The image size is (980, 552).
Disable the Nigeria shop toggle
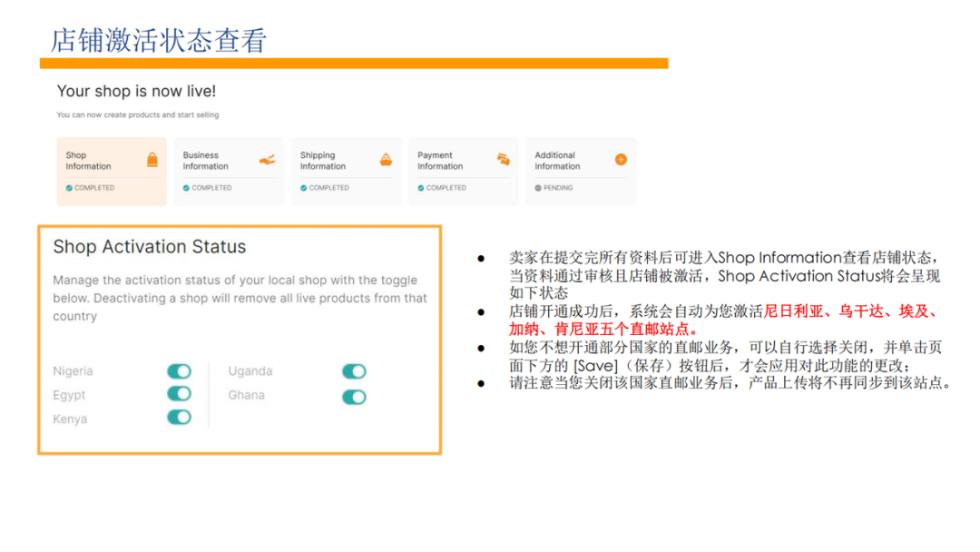179,371
